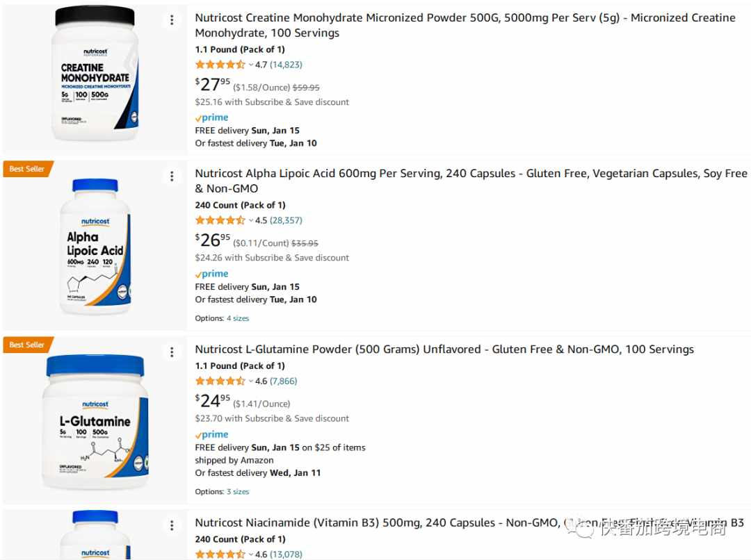Show the 3 sizes options link
The height and width of the screenshot is (560, 751).
coord(238,491)
